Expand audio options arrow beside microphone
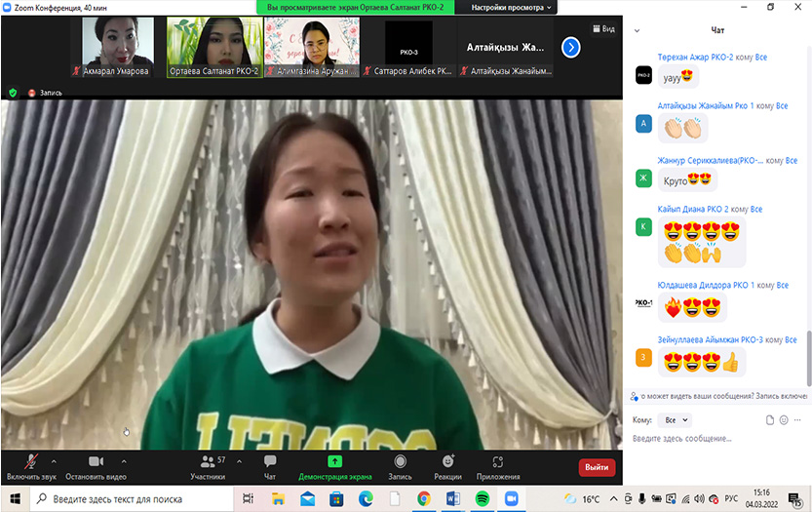This screenshot has height=512, width=812. [54, 461]
